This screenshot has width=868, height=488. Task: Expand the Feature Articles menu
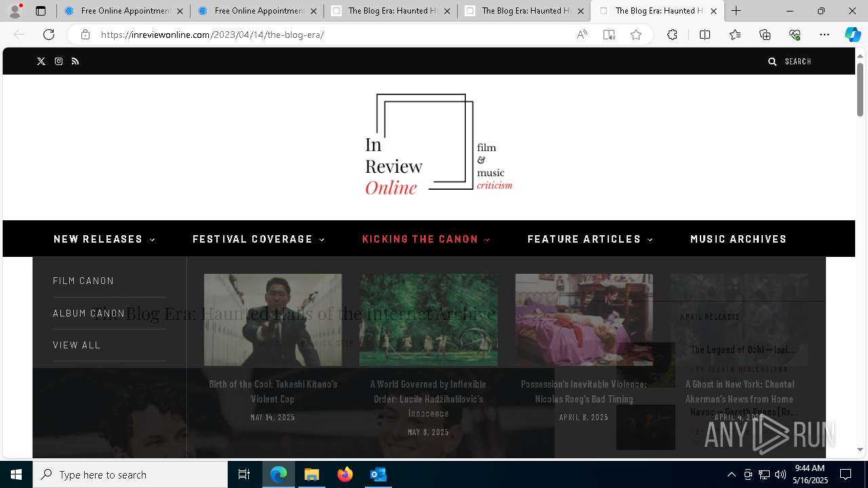(590, 239)
